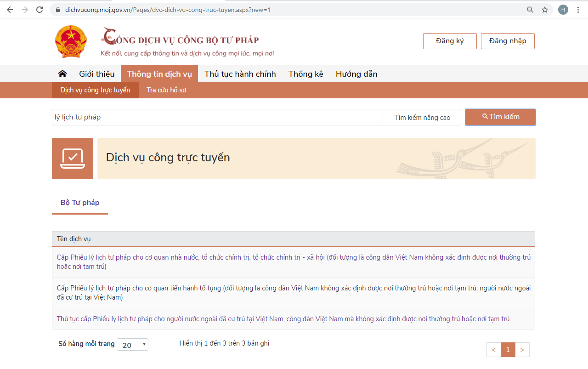This screenshot has width=588, height=369.
Task: Switch to Bộ Tư pháp tab
Action: (x=80, y=203)
